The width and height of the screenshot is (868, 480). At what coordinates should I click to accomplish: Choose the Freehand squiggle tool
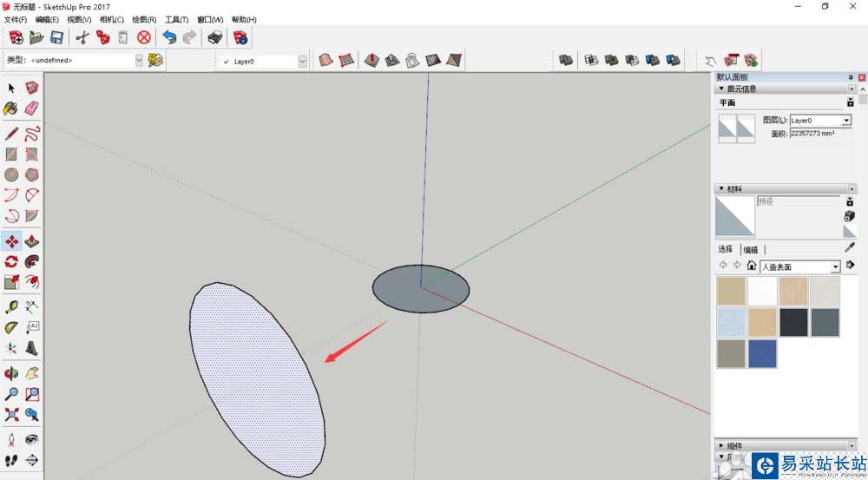32,134
